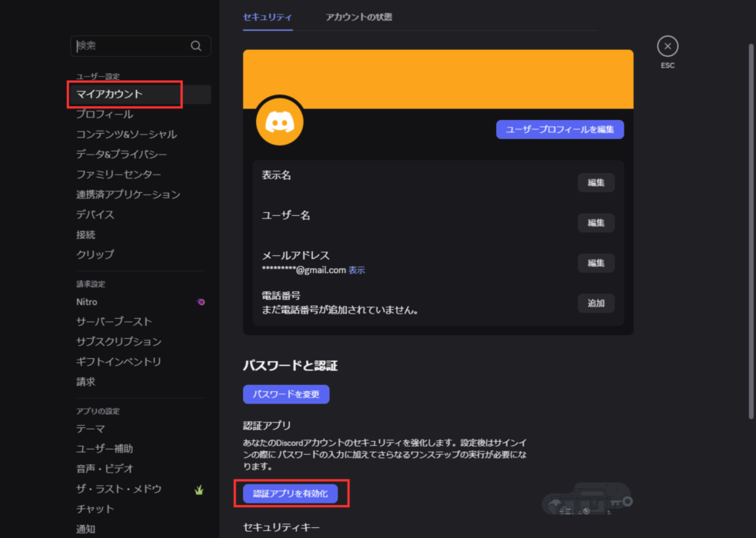Screen dimensions: 756x538
Task: Open ザ・ラスト・メドウ settings
Action: (x=118, y=489)
